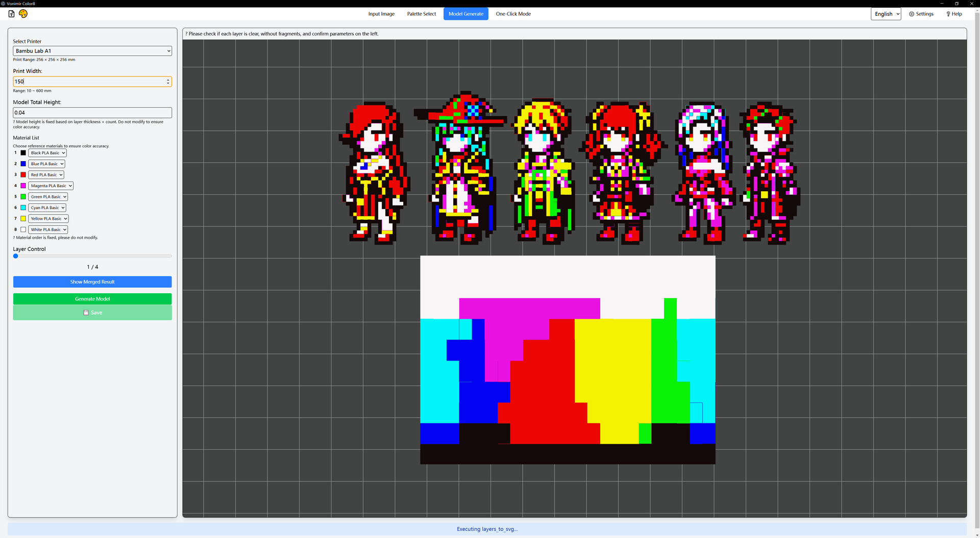Viewport: 980px width, 538px height.
Task: Switch to One-Click Mode
Action: click(513, 14)
